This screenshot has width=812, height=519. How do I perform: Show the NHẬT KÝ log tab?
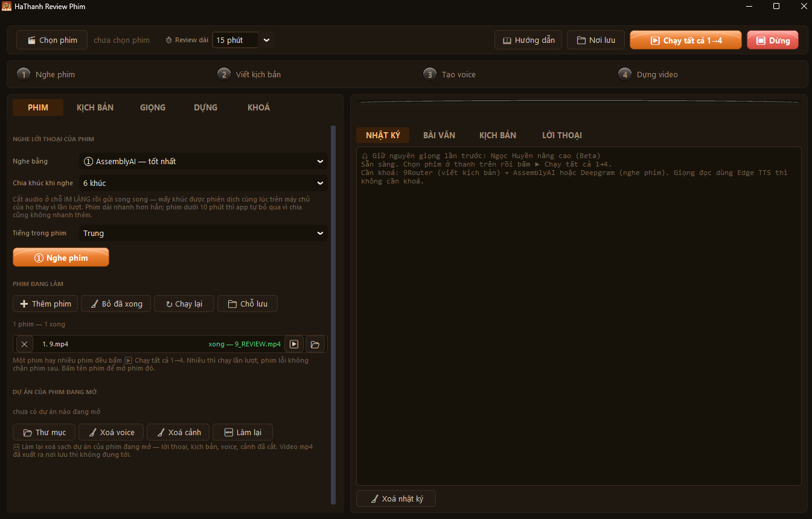pyautogui.click(x=383, y=135)
